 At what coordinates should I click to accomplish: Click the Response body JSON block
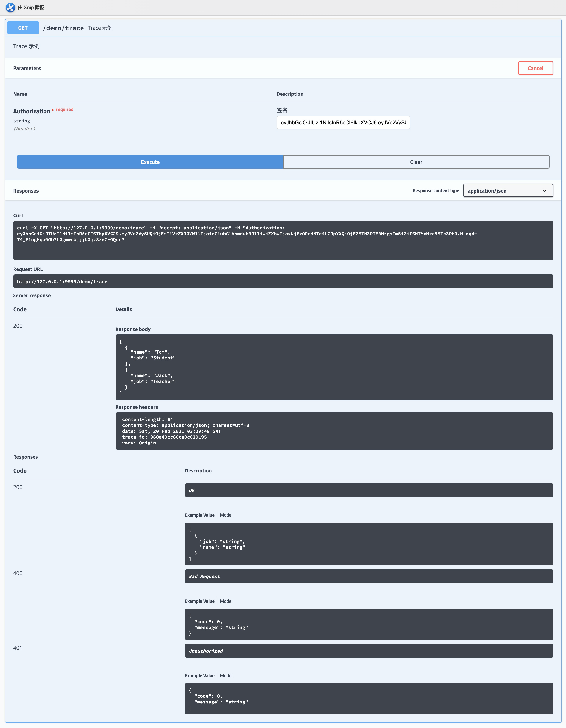tap(334, 367)
